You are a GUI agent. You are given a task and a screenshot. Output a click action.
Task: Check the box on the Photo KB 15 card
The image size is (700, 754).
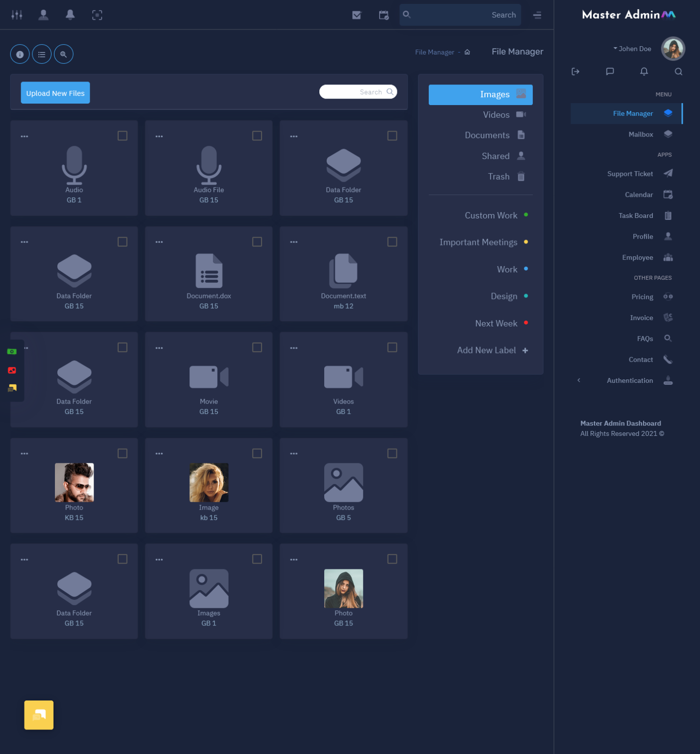[122, 453]
